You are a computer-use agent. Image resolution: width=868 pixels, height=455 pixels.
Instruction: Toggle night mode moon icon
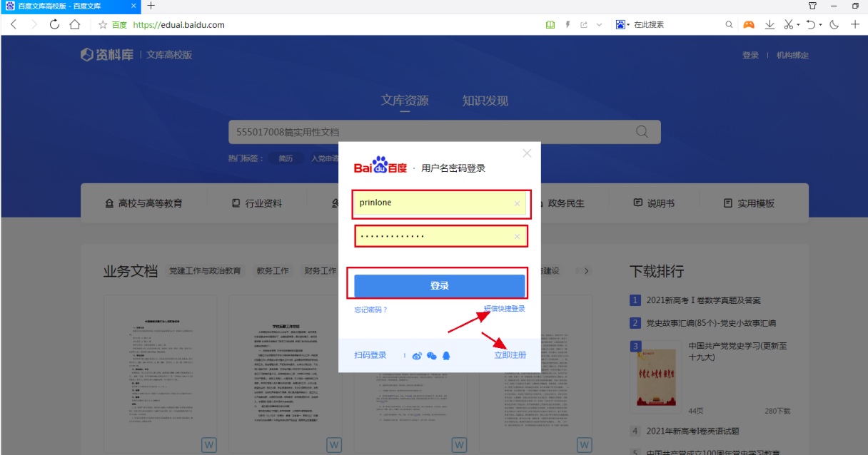(x=834, y=24)
